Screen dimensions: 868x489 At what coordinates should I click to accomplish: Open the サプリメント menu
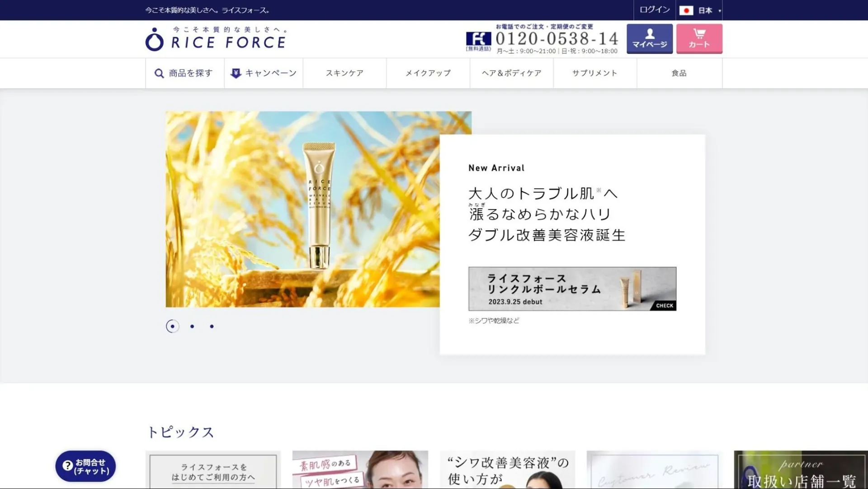[x=595, y=73]
